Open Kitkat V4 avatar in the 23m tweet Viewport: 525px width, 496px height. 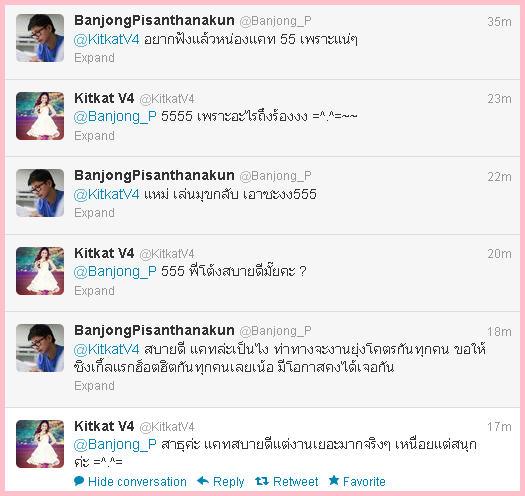pyautogui.click(x=40, y=116)
